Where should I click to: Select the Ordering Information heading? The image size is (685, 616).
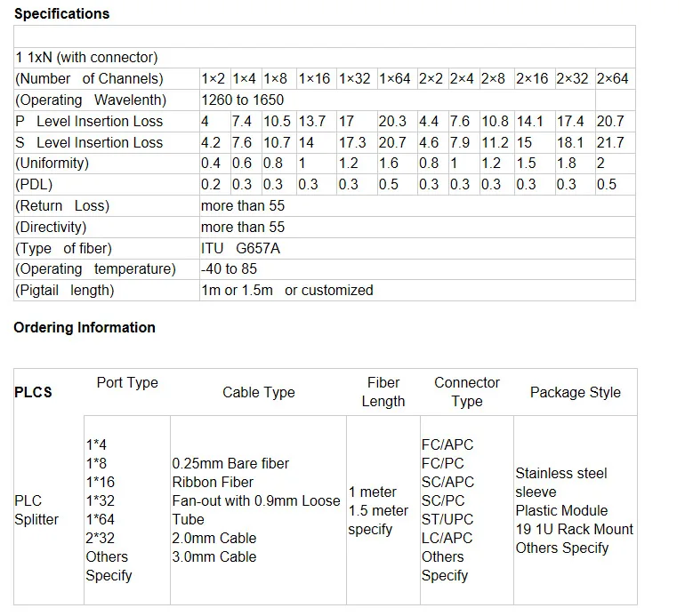pyautogui.click(x=85, y=327)
